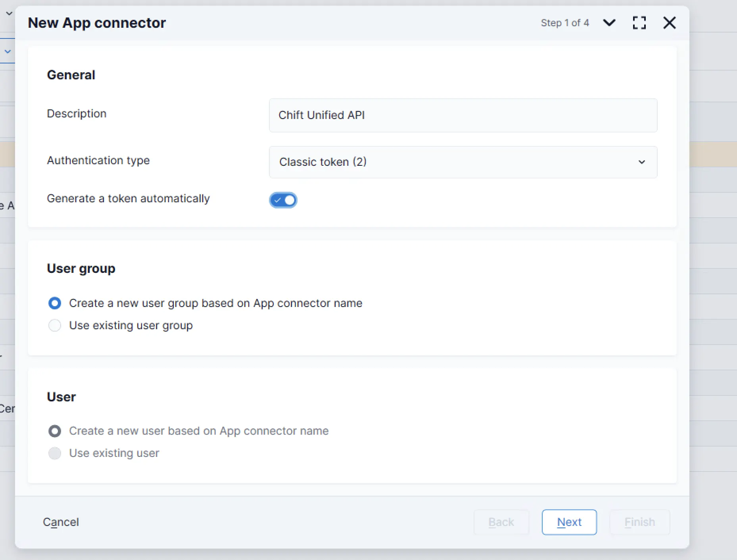Screen dimensions: 737x560
Task: Click the Finish button
Action: [639, 522]
